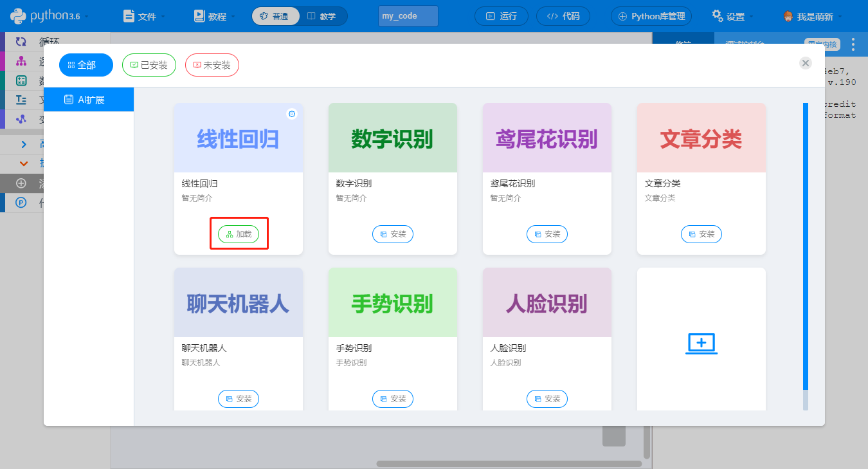Install the 数字识别 extension
The image size is (868, 469).
[x=393, y=234]
